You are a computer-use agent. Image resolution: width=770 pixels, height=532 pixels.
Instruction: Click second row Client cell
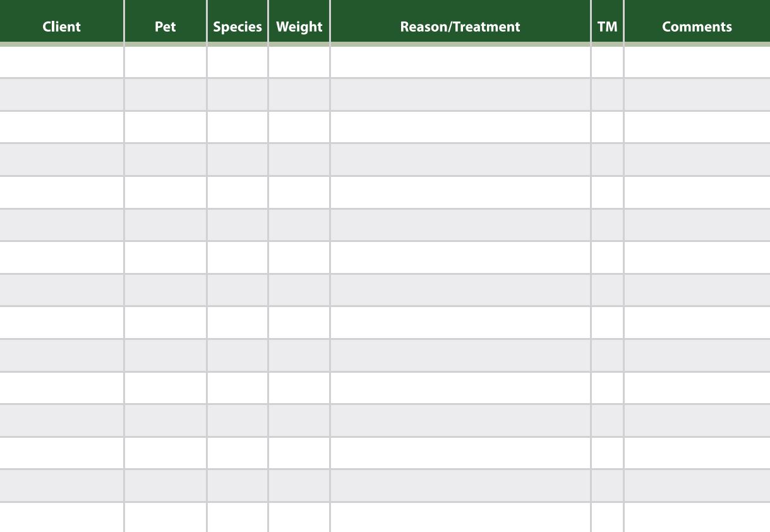pyautogui.click(x=61, y=95)
